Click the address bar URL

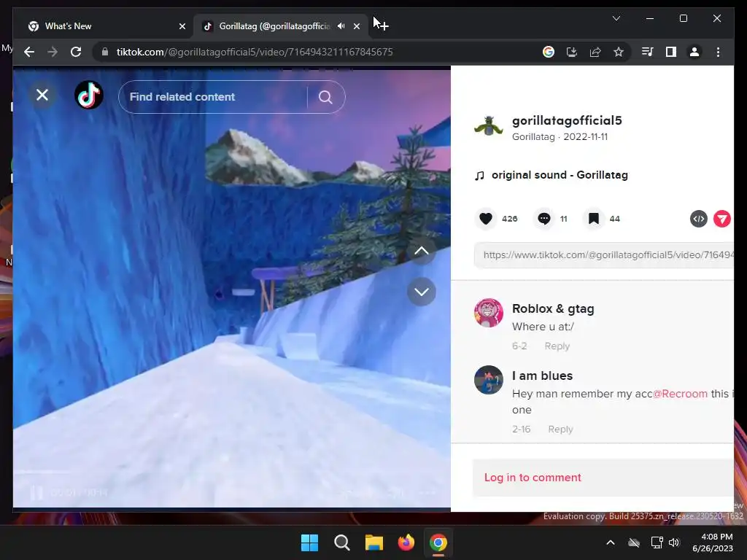(255, 52)
